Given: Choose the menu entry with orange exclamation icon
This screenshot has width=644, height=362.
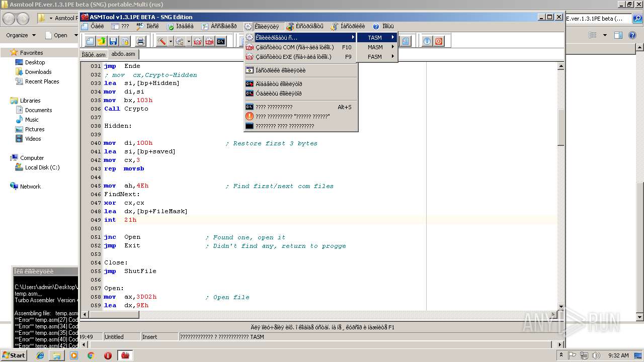Looking at the screenshot, I should 300,117.
